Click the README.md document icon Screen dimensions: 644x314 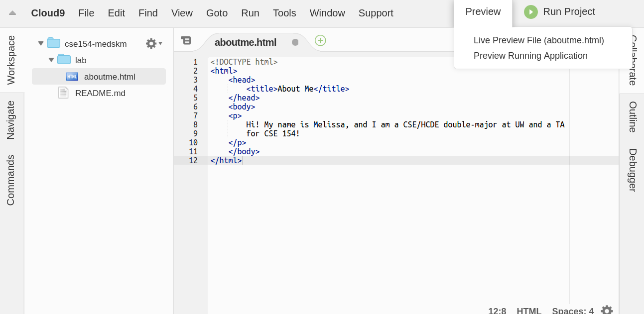click(x=63, y=93)
